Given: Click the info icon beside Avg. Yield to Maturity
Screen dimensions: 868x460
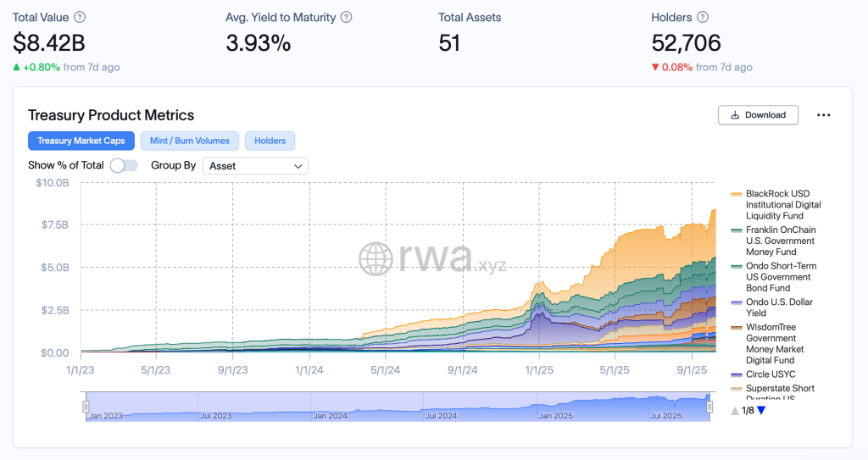Looking at the screenshot, I should pyautogui.click(x=346, y=17).
